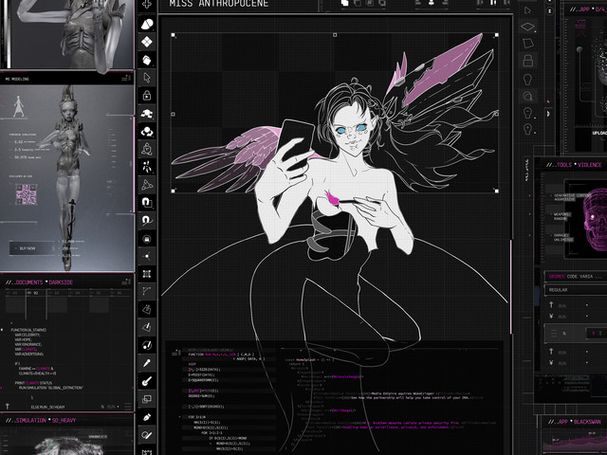
Task: Click the top-center selection handle on canvas
Action: click(x=334, y=35)
